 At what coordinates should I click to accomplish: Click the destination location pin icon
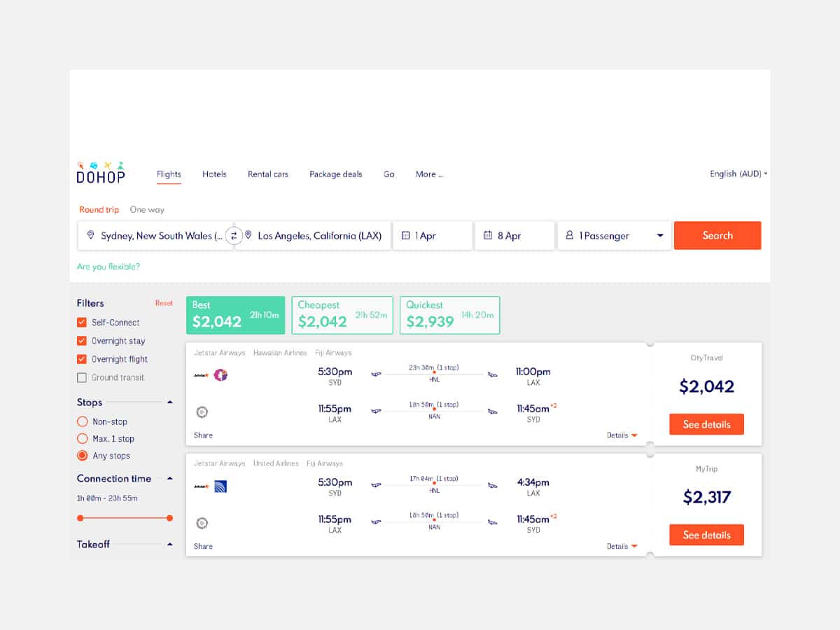click(x=248, y=235)
